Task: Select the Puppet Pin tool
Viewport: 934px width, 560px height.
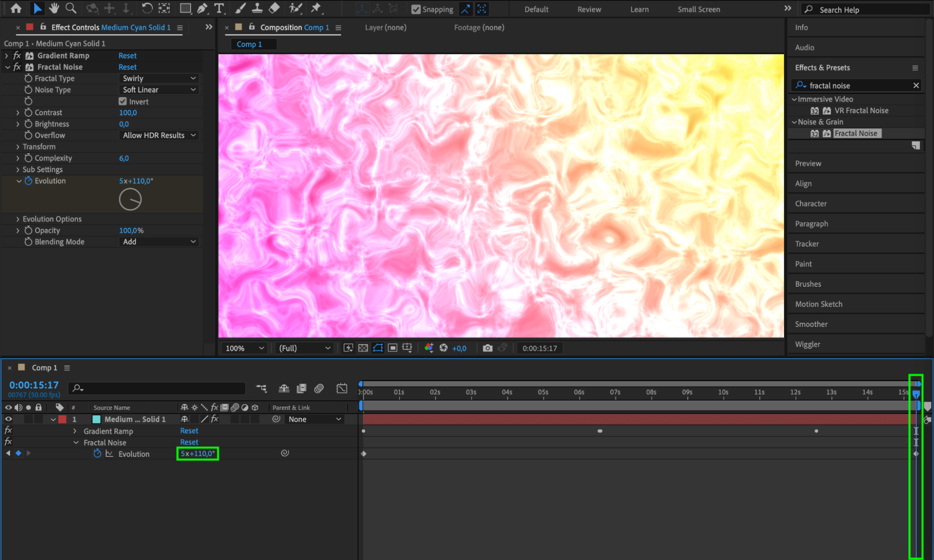Action: (316, 8)
